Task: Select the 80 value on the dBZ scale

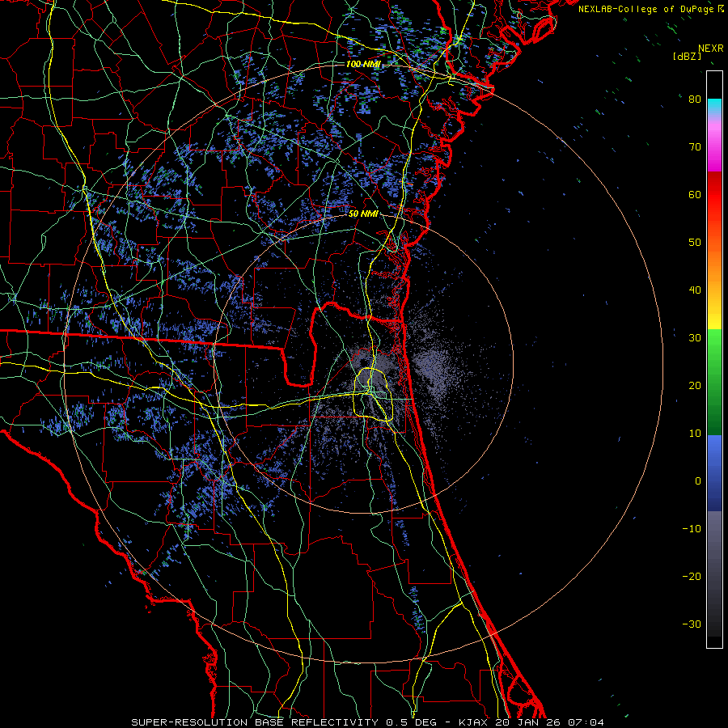Action: point(695,99)
